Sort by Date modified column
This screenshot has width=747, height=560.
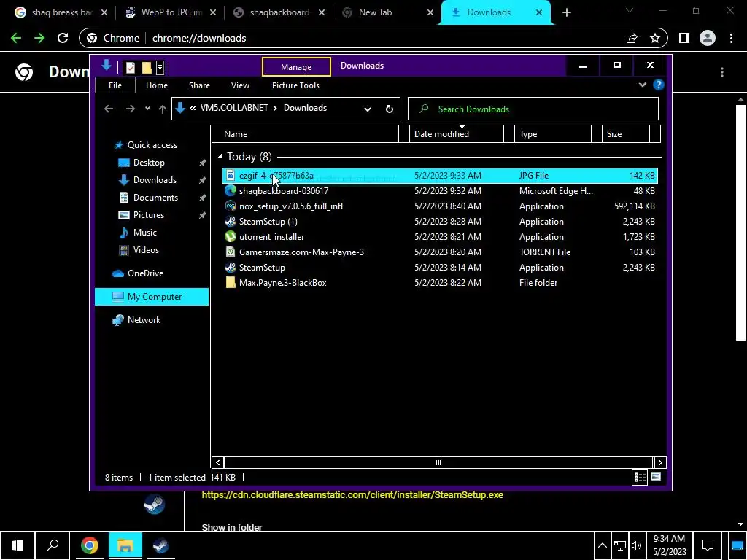pos(456,134)
